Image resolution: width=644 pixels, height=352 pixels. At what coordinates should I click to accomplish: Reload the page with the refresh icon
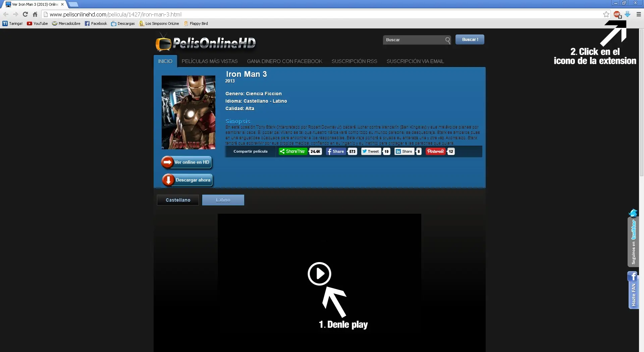tap(25, 14)
